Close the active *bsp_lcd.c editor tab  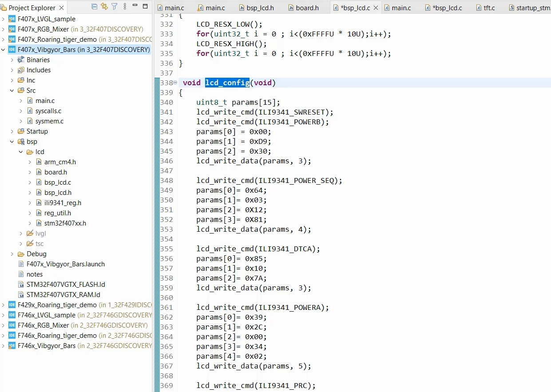(376, 8)
